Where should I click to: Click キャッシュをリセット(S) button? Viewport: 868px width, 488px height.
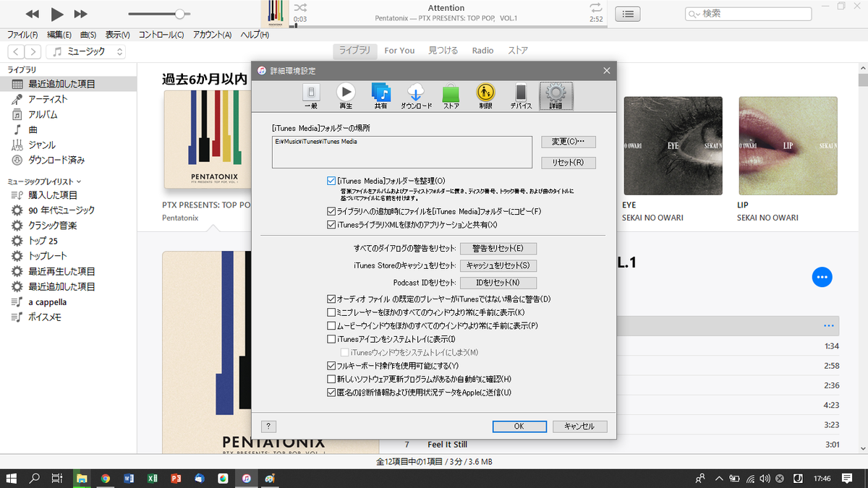point(498,265)
